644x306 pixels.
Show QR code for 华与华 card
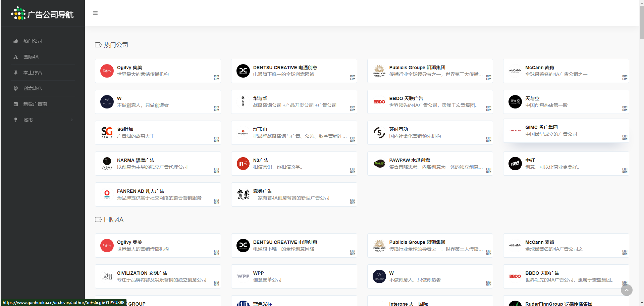coord(353,108)
